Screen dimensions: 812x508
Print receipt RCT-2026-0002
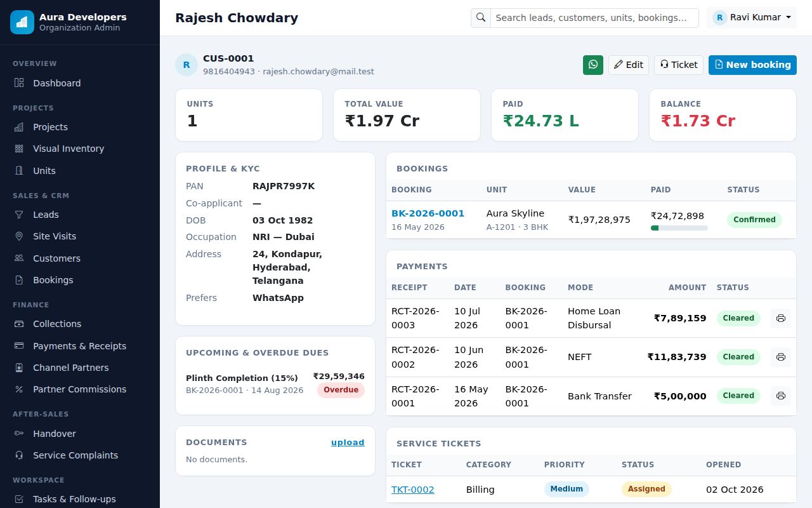pos(781,357)
